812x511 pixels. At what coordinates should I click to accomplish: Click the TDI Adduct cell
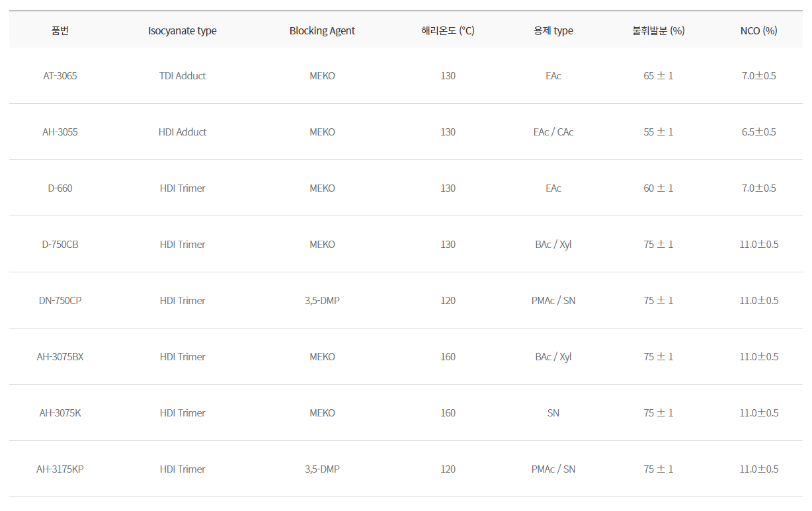[183, 75]
